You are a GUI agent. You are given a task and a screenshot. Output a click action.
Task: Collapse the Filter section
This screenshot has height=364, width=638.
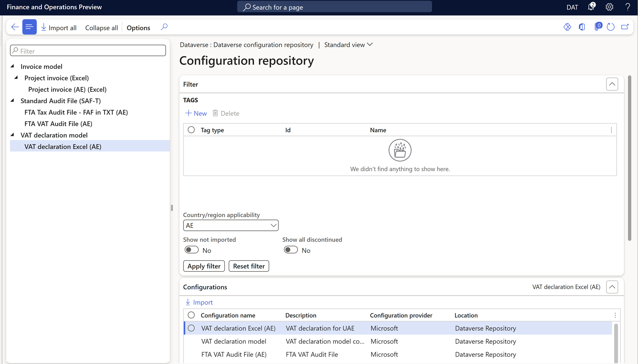[612, 84]
